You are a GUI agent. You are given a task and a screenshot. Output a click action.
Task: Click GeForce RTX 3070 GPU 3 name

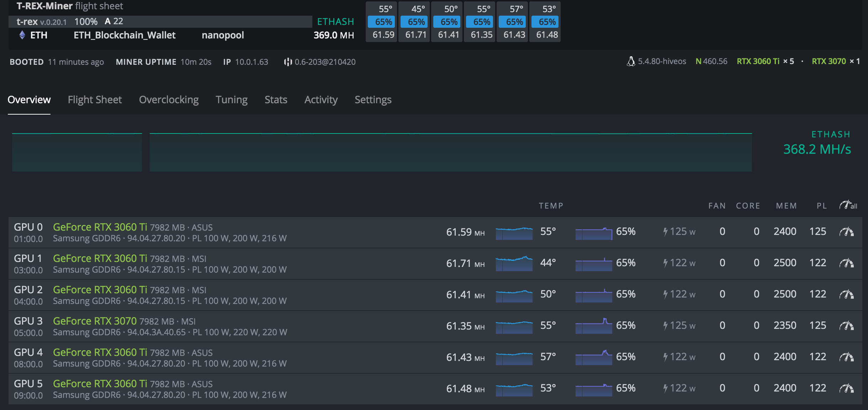coord(95,321)
